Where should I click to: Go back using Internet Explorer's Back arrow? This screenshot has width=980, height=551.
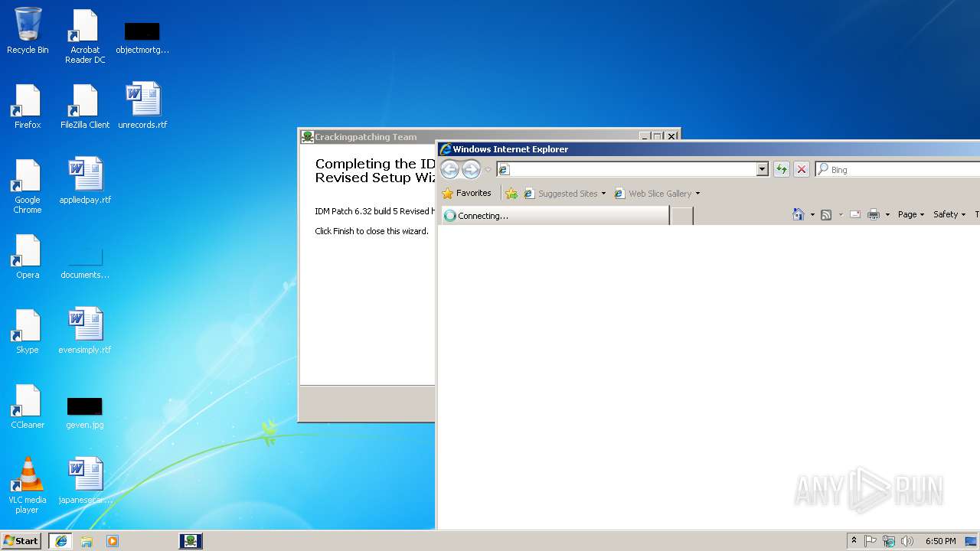point(450,170)
